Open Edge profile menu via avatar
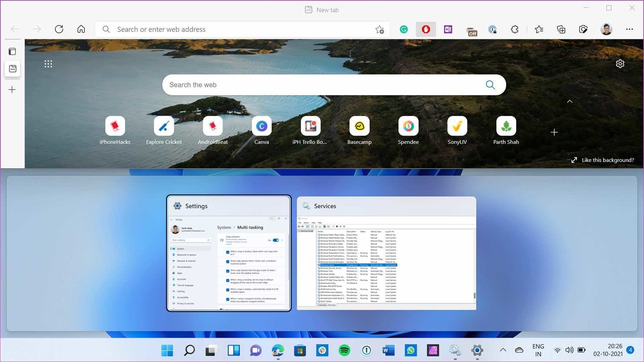The height and width of the screenshot is (362, 644). 606,29
